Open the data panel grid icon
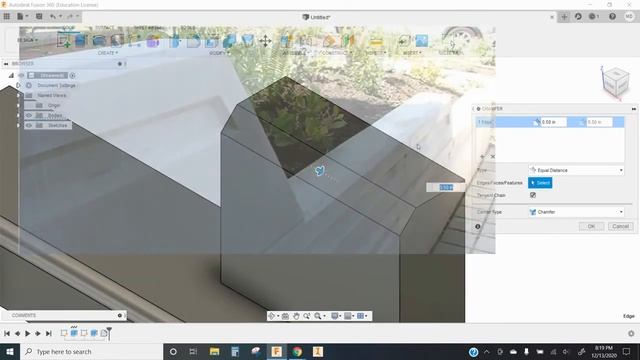640x360 pixels. [7, 16]
